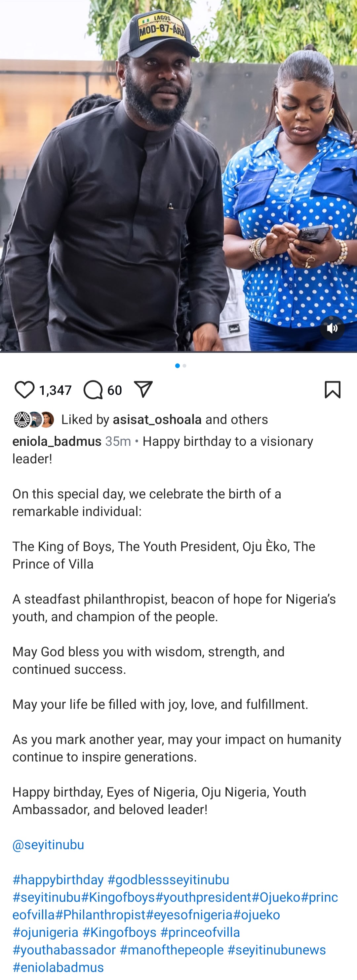This screenshot has height=980, width=357.
Task: Like the post with heart icon
Action: [x=24, y=390]
